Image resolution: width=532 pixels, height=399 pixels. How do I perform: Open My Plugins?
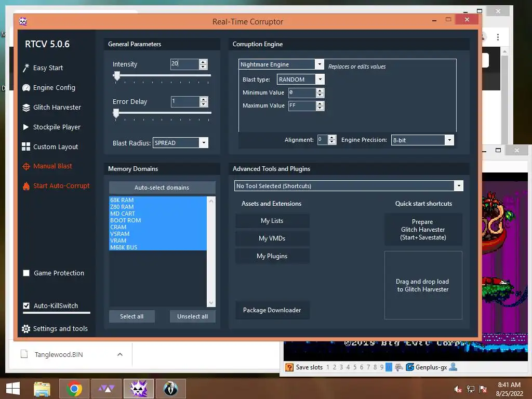tap(272, 256)
